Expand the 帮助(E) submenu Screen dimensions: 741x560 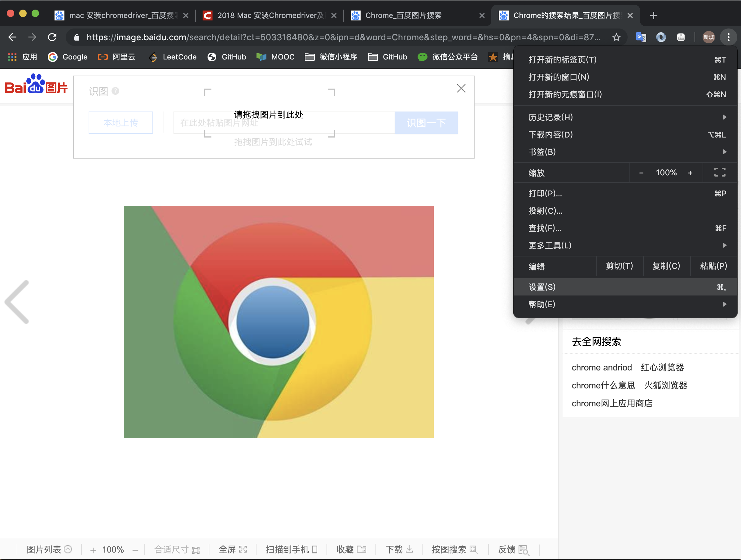pos(625,304)
